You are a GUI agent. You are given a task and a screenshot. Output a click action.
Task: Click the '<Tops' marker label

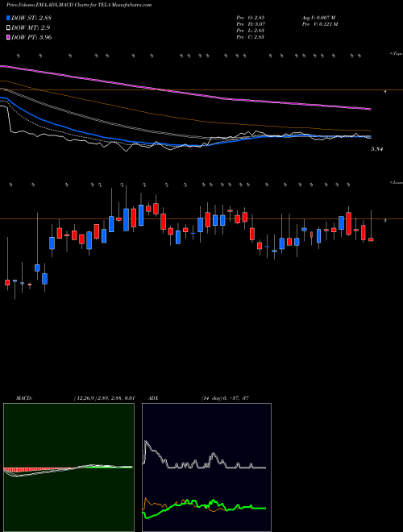click(396, 54)
